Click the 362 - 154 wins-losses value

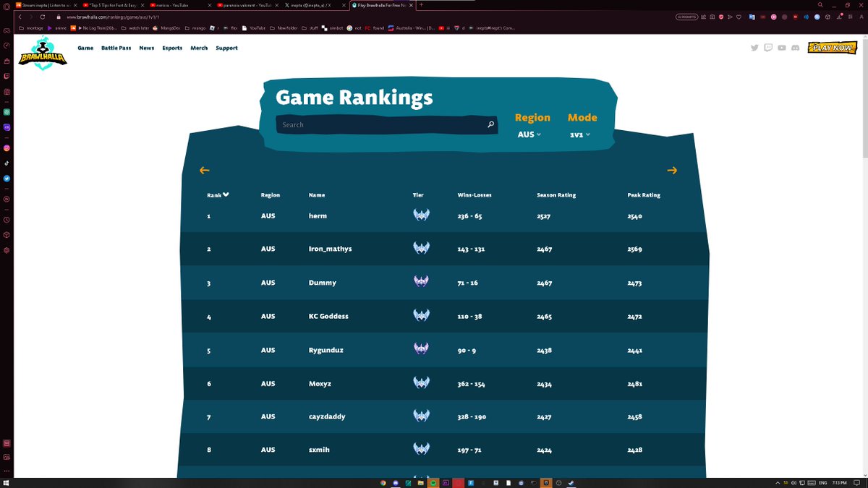pos(472,383)
